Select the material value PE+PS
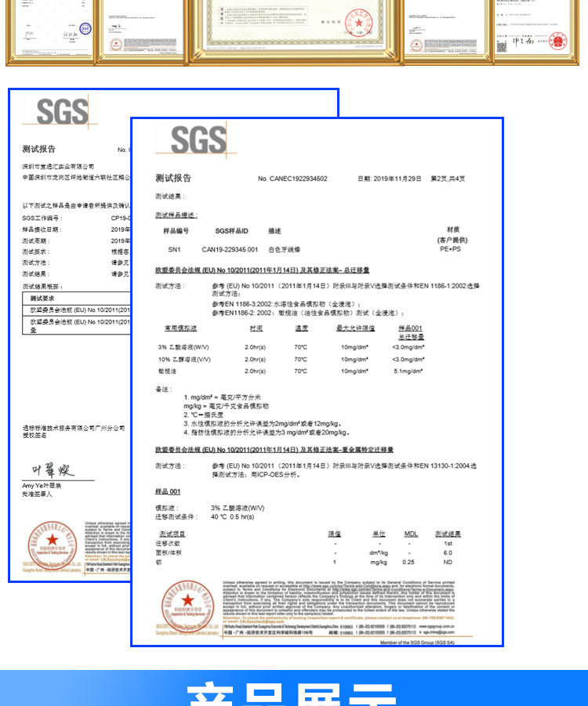588x706 pixels. [451, 248]
